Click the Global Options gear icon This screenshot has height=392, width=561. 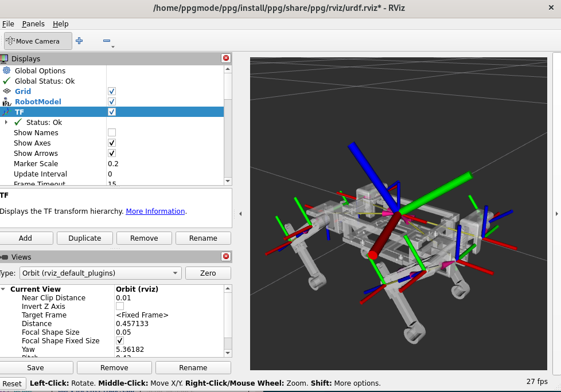[x=6, y=70]
